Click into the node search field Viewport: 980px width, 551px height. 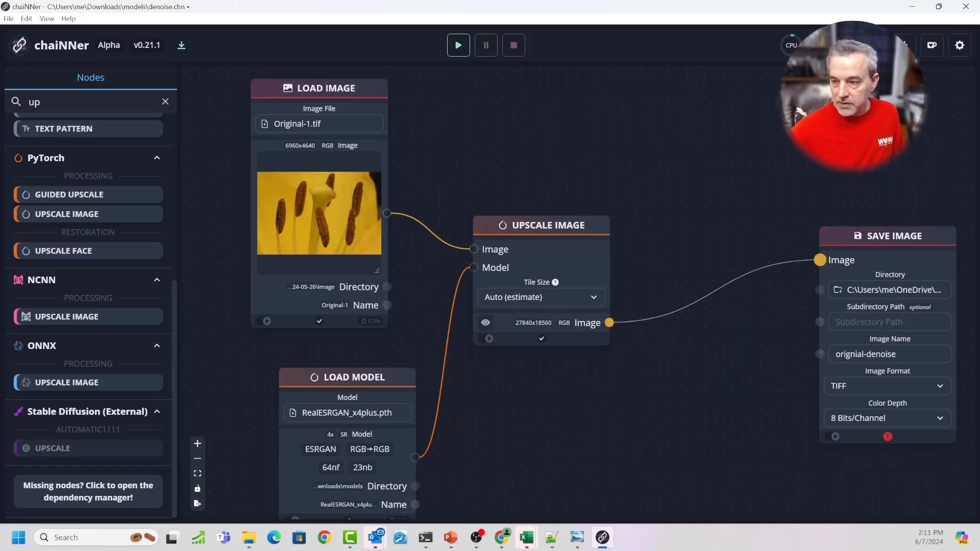[92, 102]
